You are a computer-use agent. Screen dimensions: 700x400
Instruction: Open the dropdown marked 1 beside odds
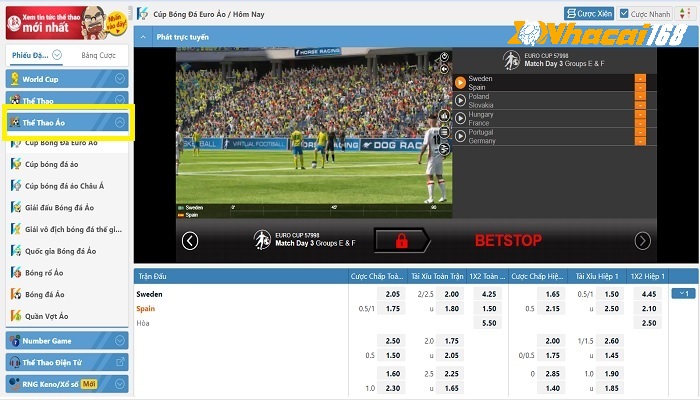[x=683, y=293]
